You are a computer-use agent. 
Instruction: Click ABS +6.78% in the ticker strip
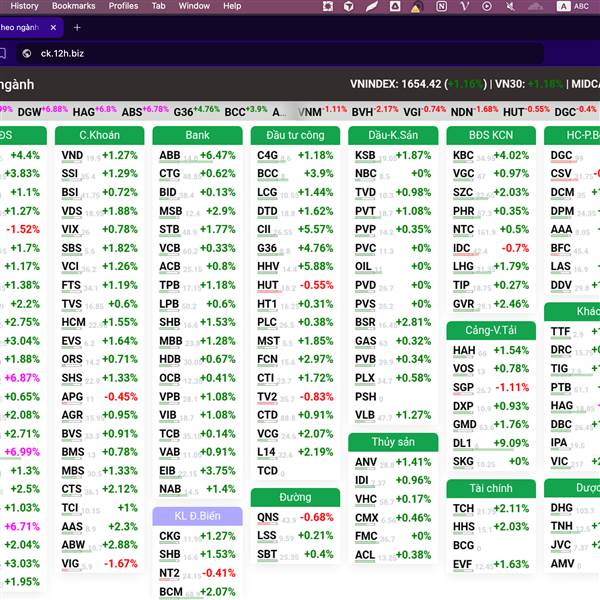pos(145,111)
